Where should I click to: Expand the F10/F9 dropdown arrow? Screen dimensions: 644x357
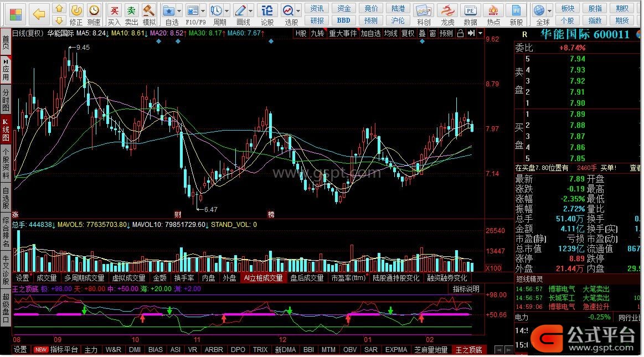[x=203, y=11]
